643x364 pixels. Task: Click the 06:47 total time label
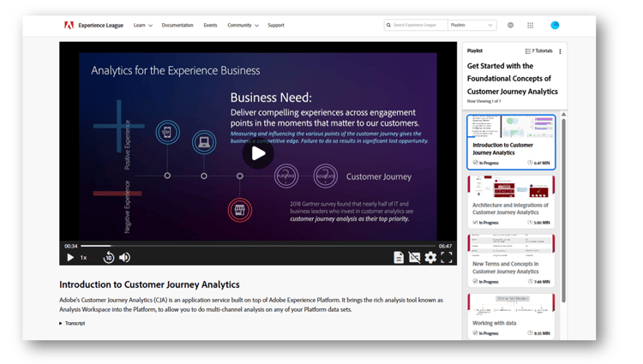(445, 246)
